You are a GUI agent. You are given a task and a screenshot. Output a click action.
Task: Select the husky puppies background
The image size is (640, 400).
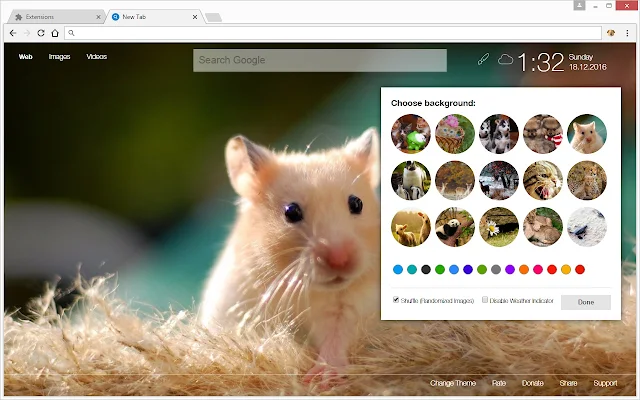[x=499, y=134]
